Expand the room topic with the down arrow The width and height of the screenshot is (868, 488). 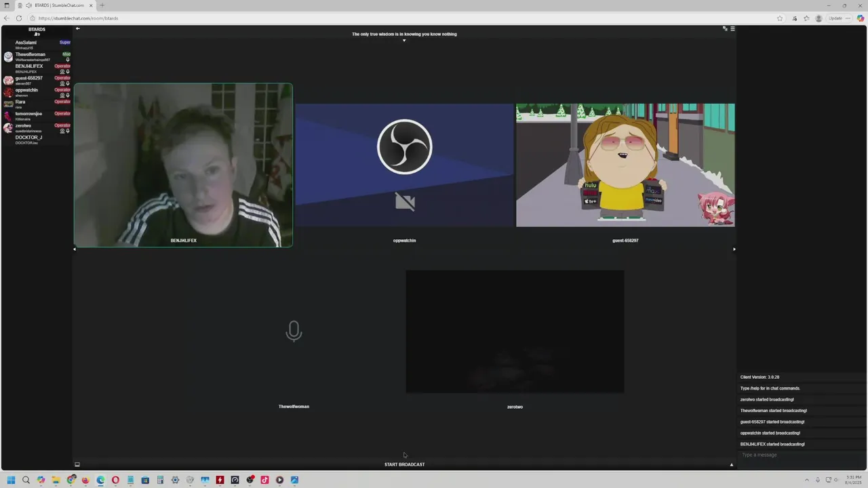click(x=404, y=41)
